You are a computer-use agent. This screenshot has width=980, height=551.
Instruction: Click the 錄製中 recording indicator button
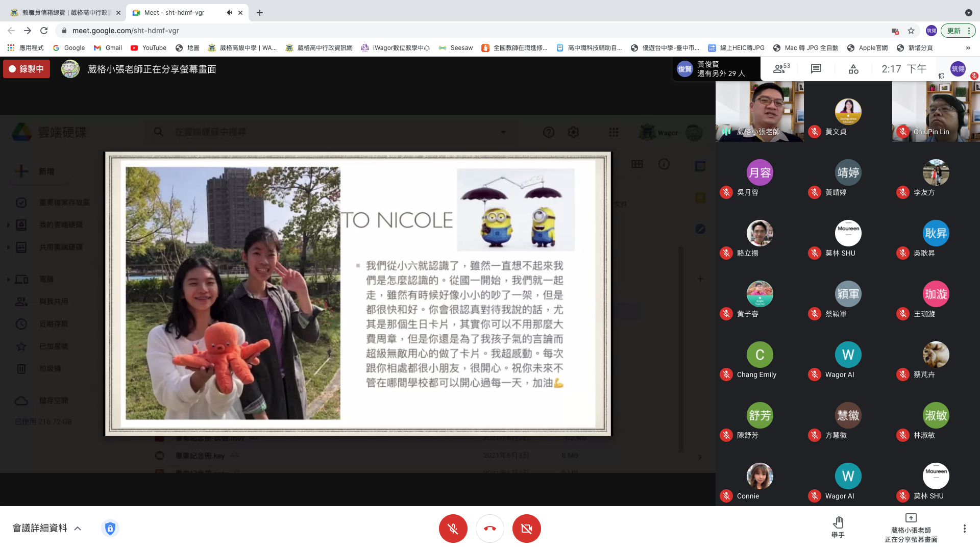(27, 69)
